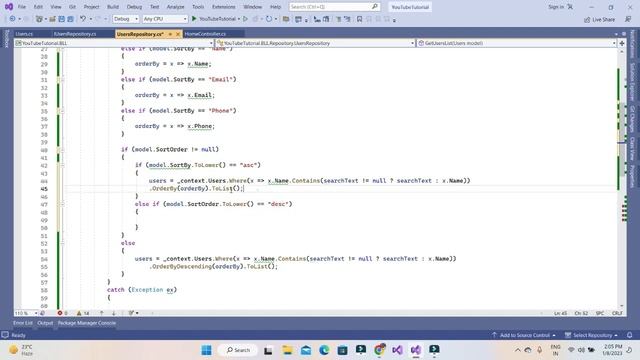Switch to the HomeController.cs tab

coord(205,34)
